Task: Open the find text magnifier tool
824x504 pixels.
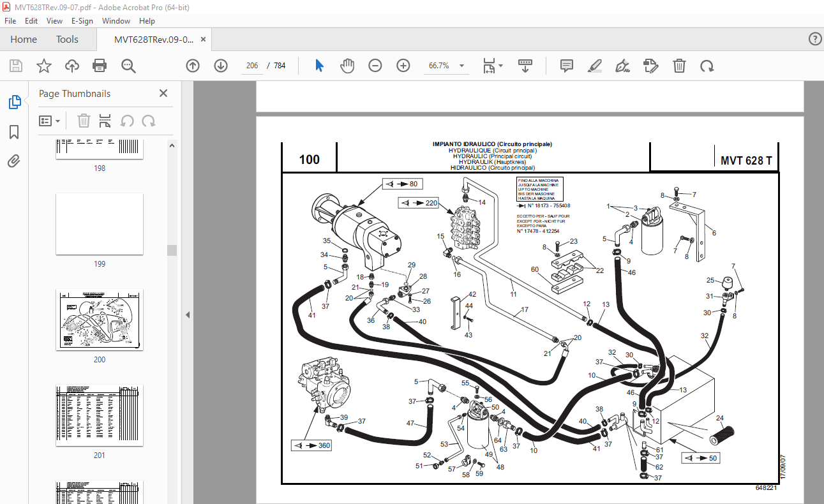Action: click(128, 66)
